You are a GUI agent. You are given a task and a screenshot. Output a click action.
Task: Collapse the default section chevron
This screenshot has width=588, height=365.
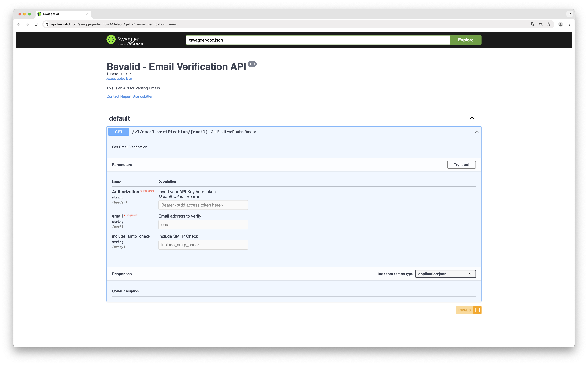(x=472, y=118)
